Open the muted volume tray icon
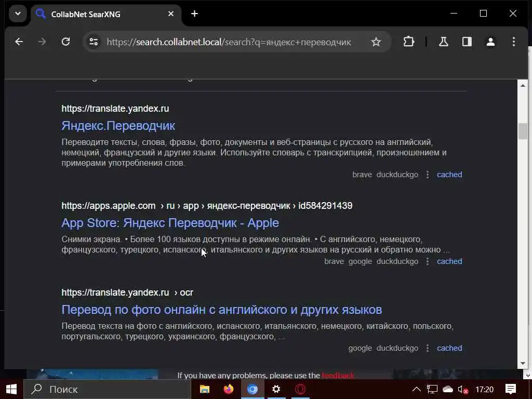The image size is (532, 399). coord(463,390)
